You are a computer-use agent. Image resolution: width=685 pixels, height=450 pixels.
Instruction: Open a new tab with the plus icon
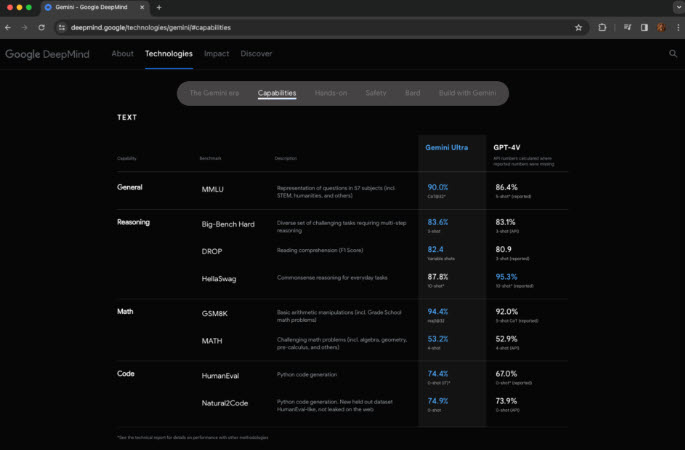coord(159,7)
